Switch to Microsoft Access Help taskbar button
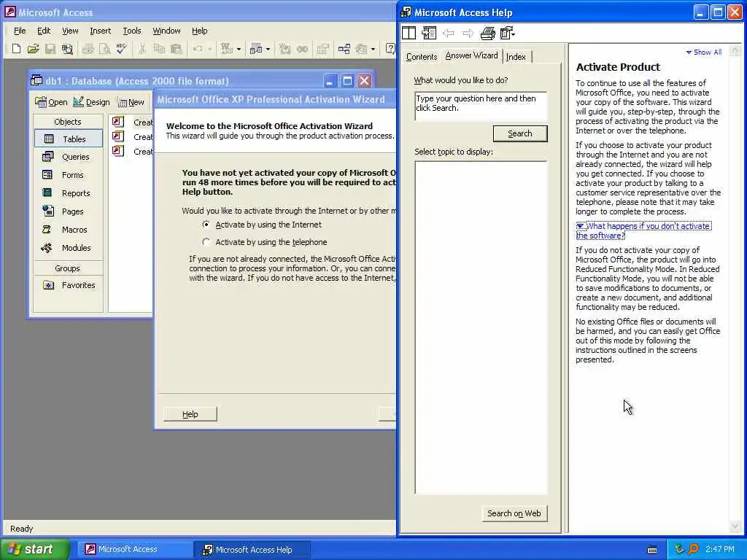Image resolution: width=747 pixels, height=560 pixels. (252, 549)
